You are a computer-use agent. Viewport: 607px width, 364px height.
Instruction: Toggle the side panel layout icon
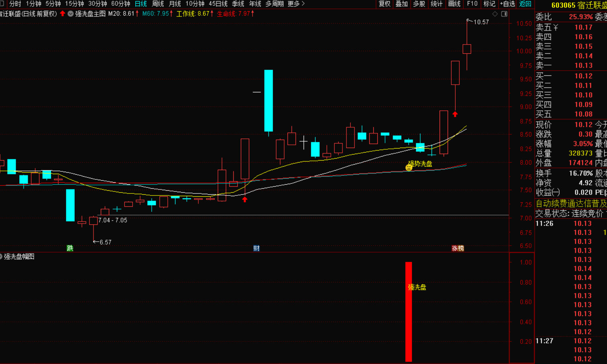point(504,14)
